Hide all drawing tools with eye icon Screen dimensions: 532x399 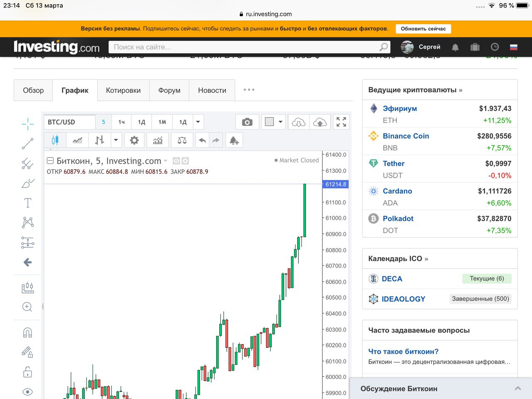pyautogui.click(x=27, y=392)
